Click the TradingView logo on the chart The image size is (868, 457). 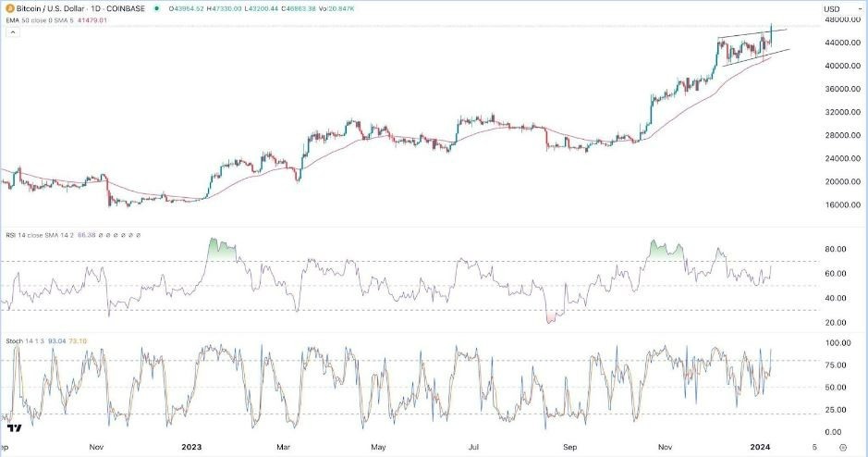tap(15, 428)
